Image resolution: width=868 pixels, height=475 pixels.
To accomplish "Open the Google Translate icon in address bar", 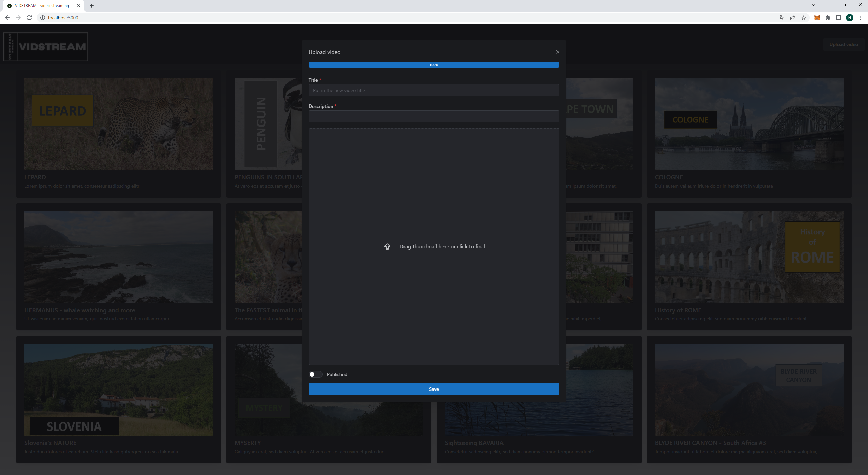I will (782, 18).
